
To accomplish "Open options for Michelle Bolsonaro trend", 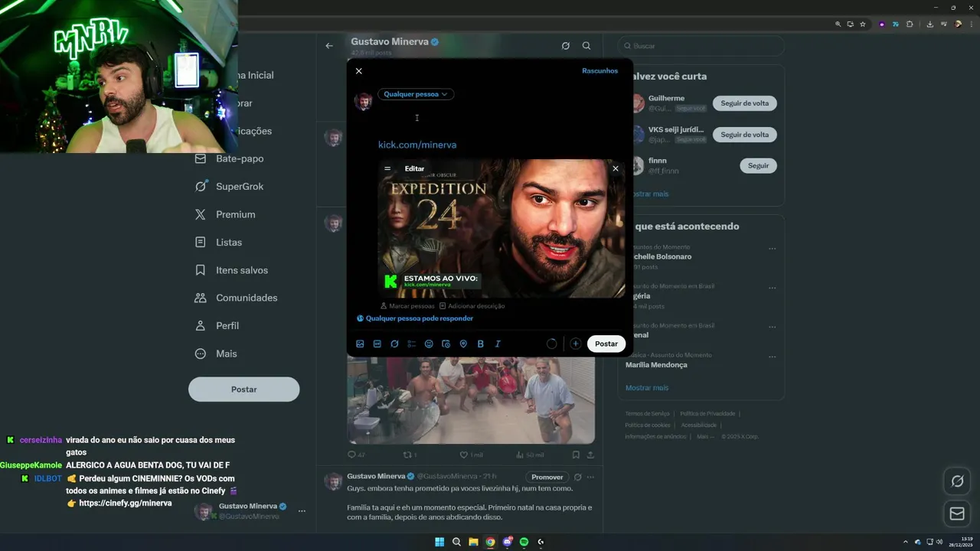I will click(x=772, y=249).
